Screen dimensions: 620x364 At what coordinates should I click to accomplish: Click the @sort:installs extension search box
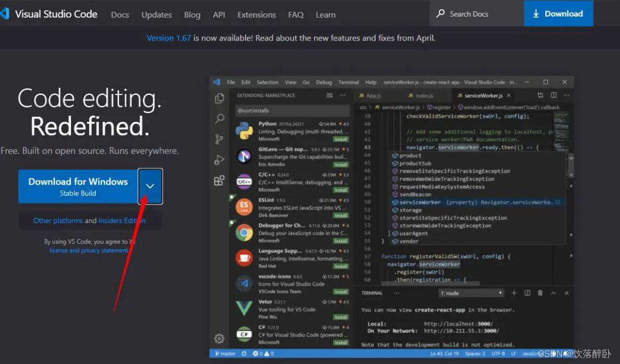point(292,110)
